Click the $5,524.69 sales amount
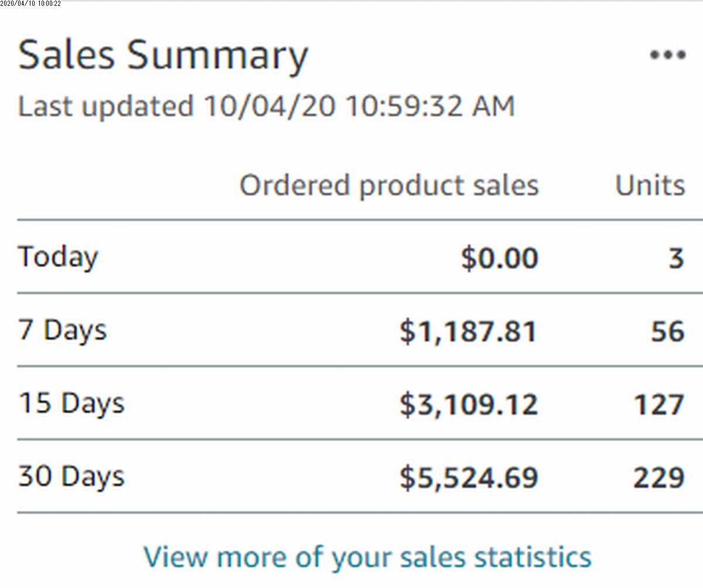This screenshot has width=703, height=588. click(x=468, y=478)
